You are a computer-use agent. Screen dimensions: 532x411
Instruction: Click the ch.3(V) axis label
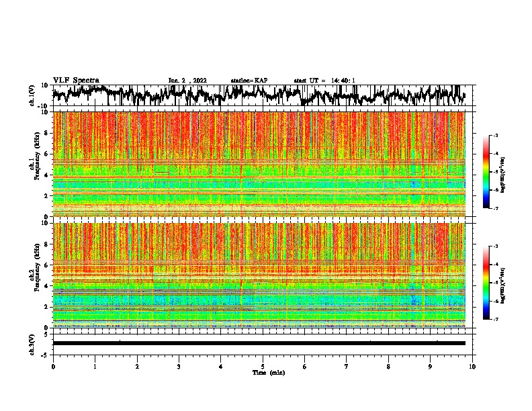32,345
